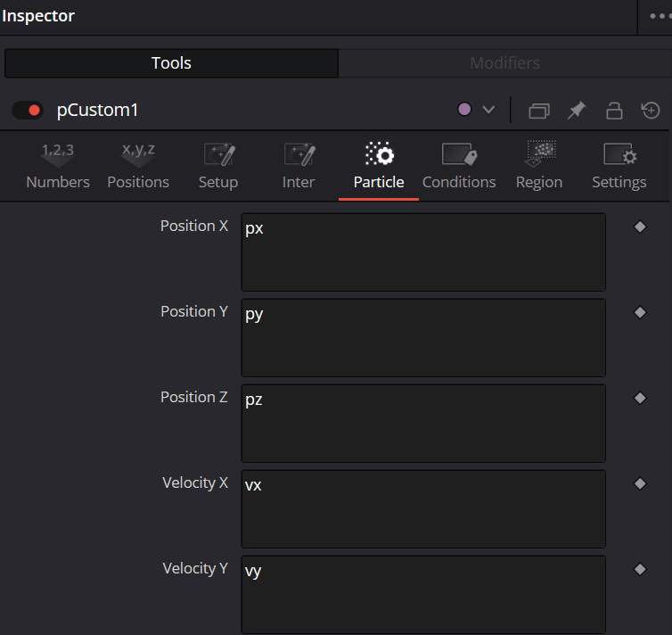The width and height of the screenshot is (672, 635).
Task: Open the node Settings tab
Action: (x=619, y=166)
